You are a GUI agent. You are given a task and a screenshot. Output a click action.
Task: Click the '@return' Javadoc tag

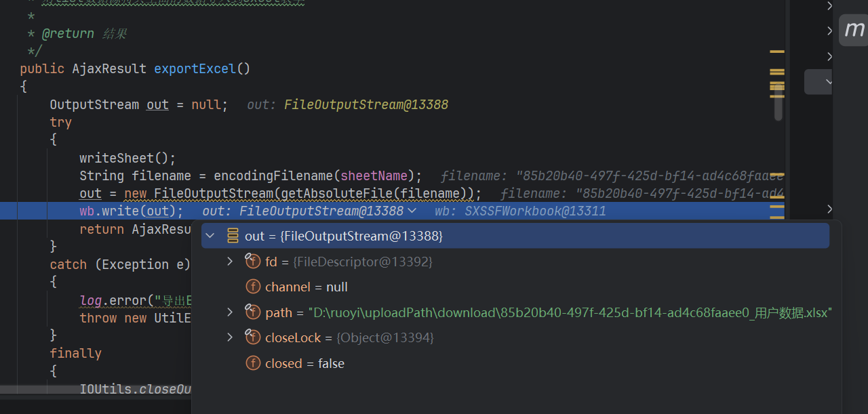click(68, 33)
